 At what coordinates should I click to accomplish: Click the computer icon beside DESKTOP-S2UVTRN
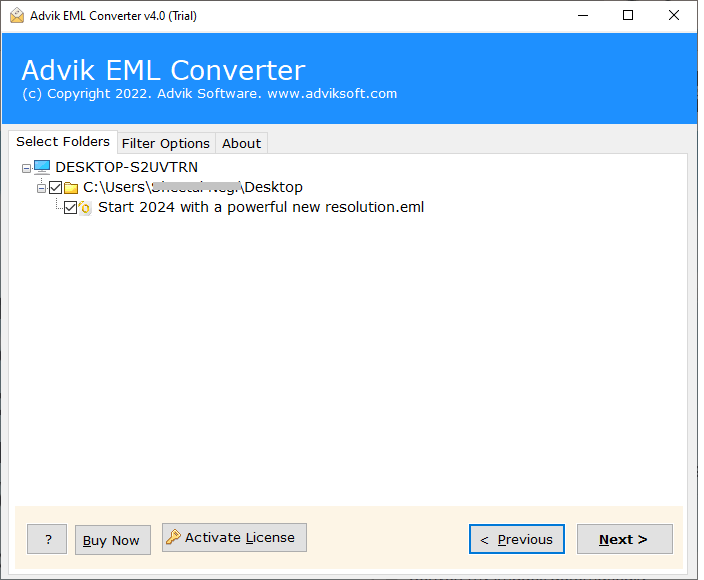42,167
